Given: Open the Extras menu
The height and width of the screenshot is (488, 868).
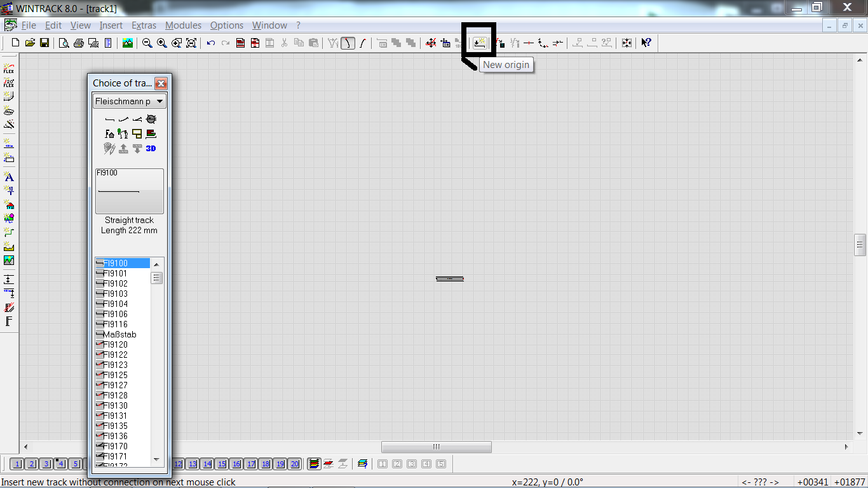Looking at the screenshot, I should pos(144,25).
